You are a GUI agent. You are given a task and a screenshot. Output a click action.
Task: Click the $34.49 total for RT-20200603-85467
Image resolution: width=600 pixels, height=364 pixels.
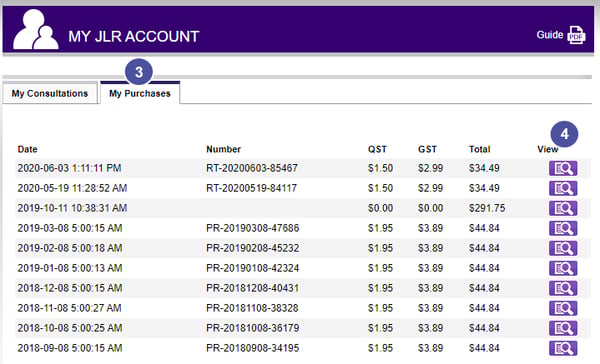pyautogui.click(x=484, y=168)
